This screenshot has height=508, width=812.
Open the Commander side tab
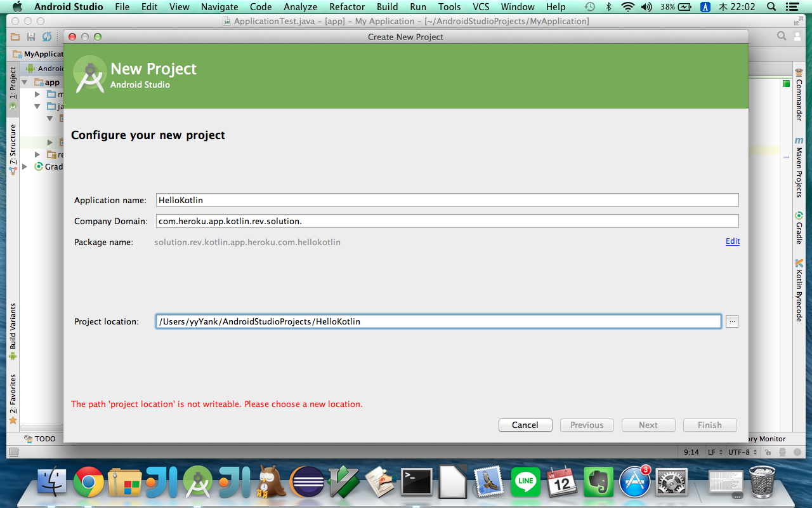coord(799,95)
